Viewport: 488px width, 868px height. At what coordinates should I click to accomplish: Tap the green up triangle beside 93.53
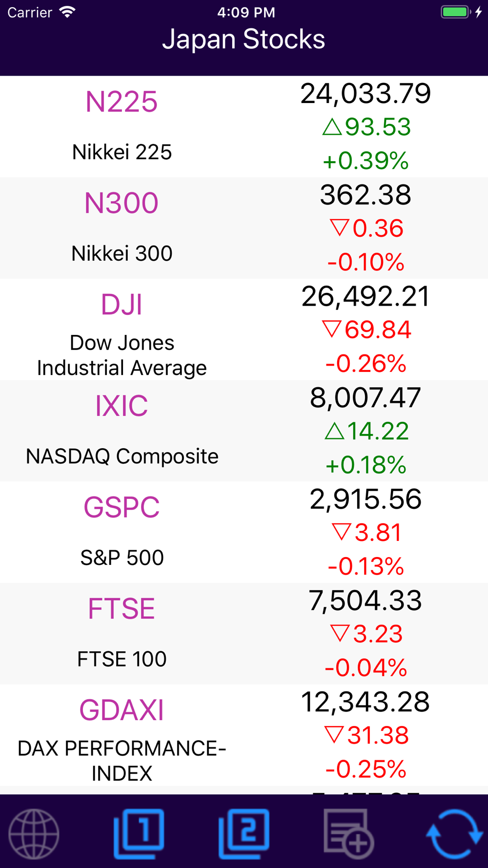[x=332, y=126]
